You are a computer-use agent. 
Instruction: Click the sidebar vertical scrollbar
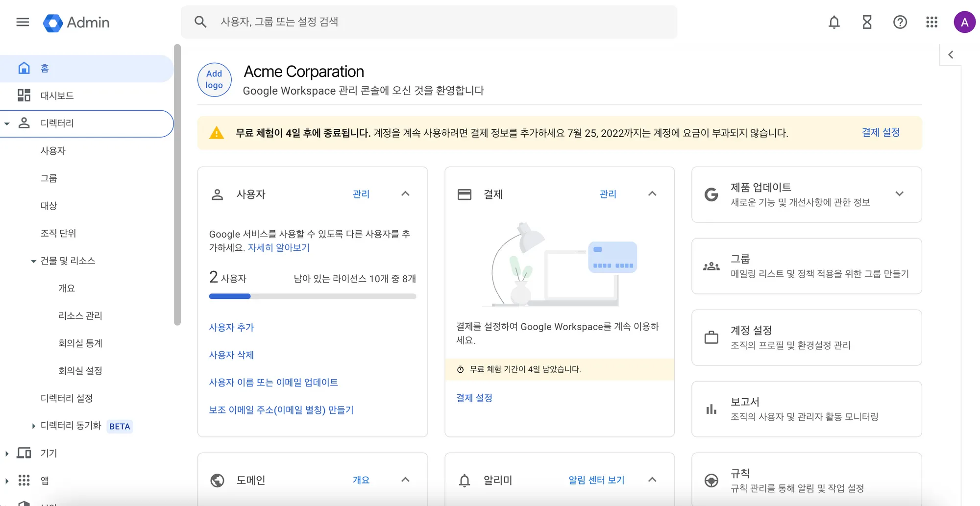click(177, 185)
